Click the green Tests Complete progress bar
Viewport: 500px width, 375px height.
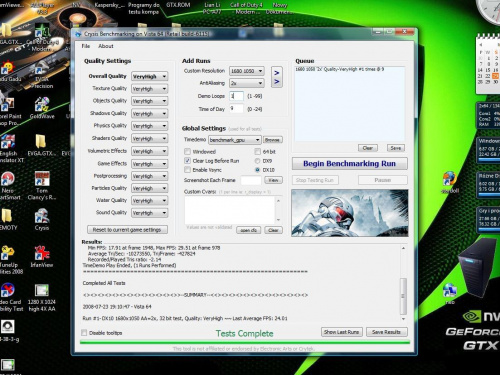tap(245, 342)
